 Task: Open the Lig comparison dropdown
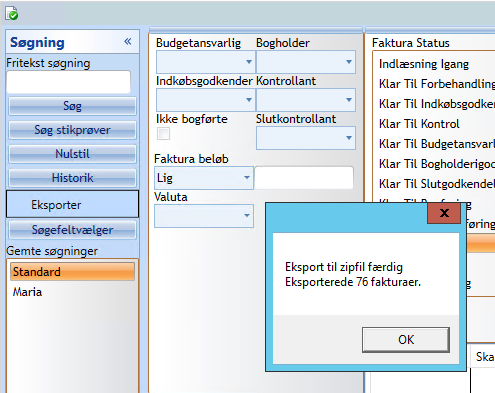tap(204, 178)
